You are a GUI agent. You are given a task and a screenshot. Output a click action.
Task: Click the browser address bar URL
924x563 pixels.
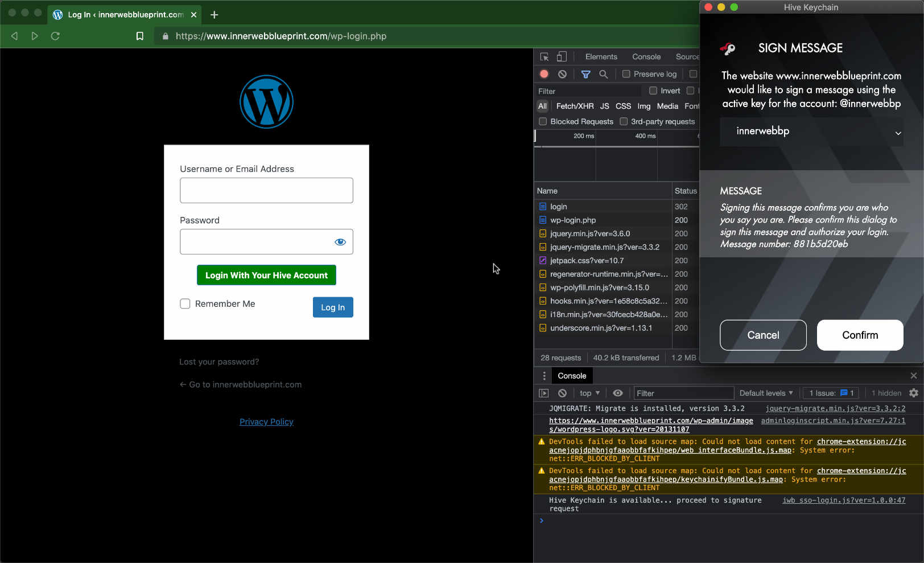(x=281, y=36)
